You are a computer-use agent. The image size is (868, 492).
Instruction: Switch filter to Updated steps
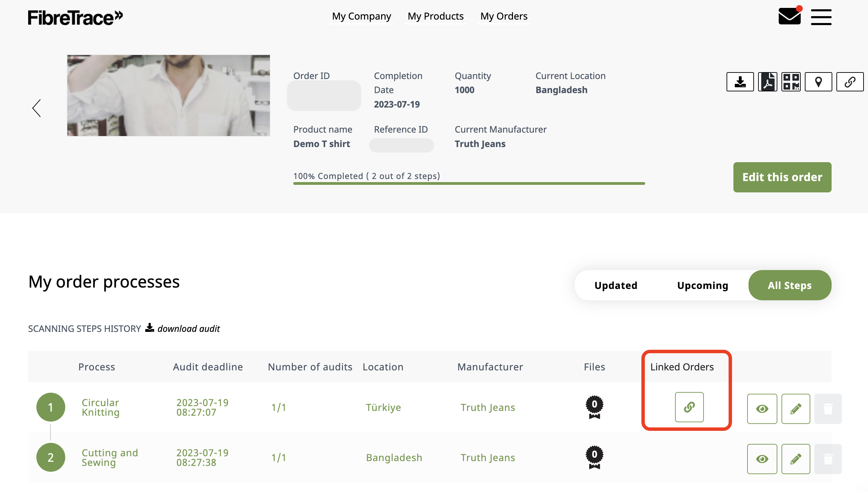pyautogui.click(x=616, y=286)
